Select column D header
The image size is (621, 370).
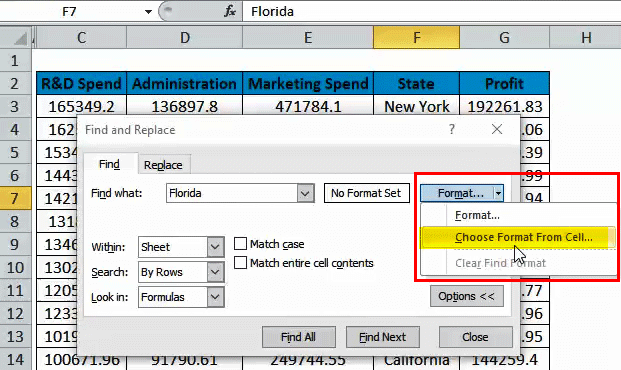click(185, 38)
